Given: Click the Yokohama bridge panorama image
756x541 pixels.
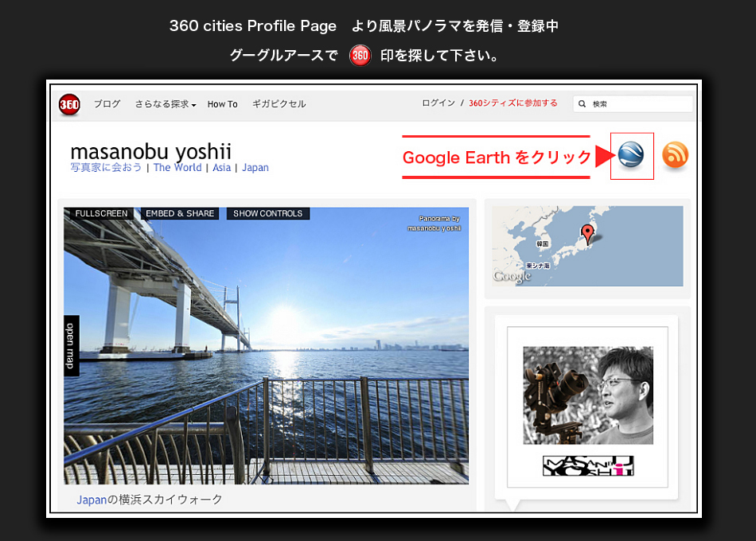Looking at the screenshot, I should tap(266, 346).
